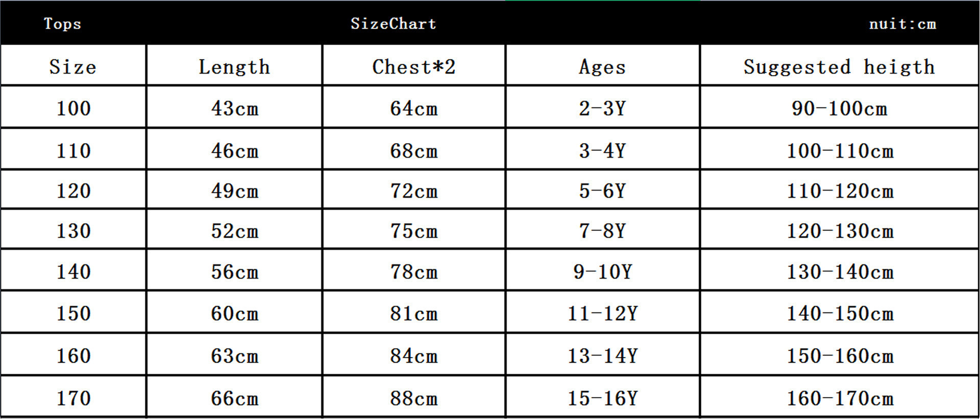Click the 15-16Y ages cell
Screen dimensions: 980x419
point(603,398)
